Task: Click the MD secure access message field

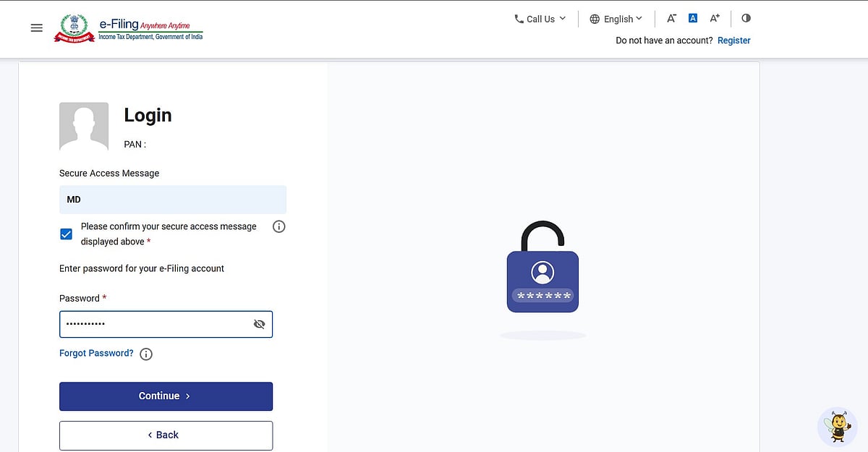Action: point(173,199)
